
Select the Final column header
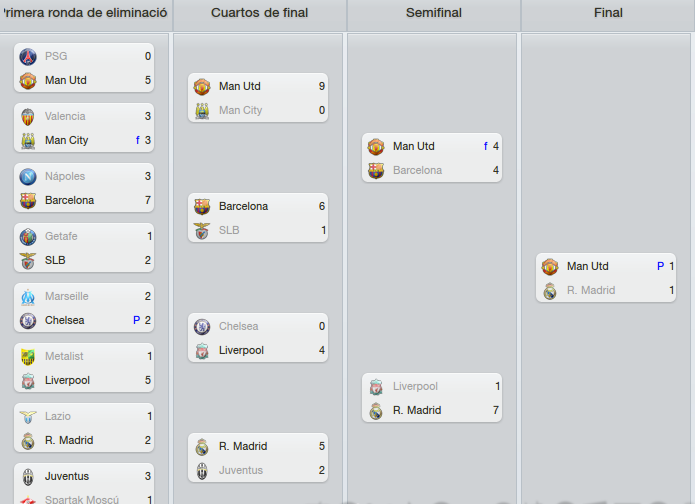(x=608, y=13)
